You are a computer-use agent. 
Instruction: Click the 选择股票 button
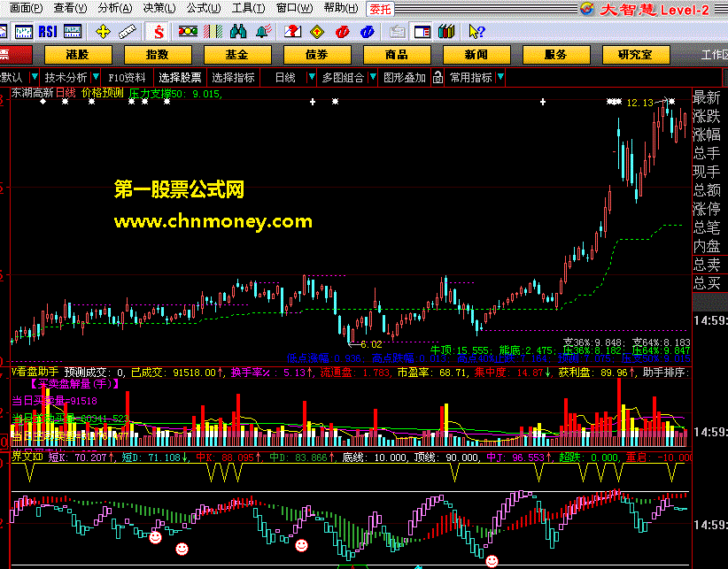(x=180, y=78)
